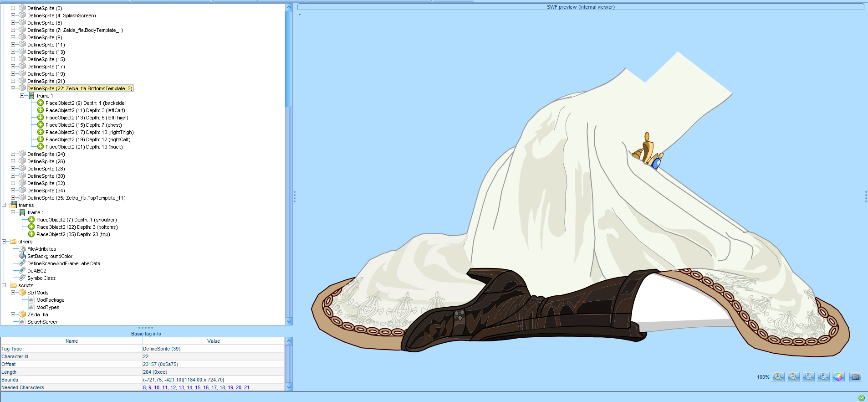Open the color wheel background picker

point(838,377)
